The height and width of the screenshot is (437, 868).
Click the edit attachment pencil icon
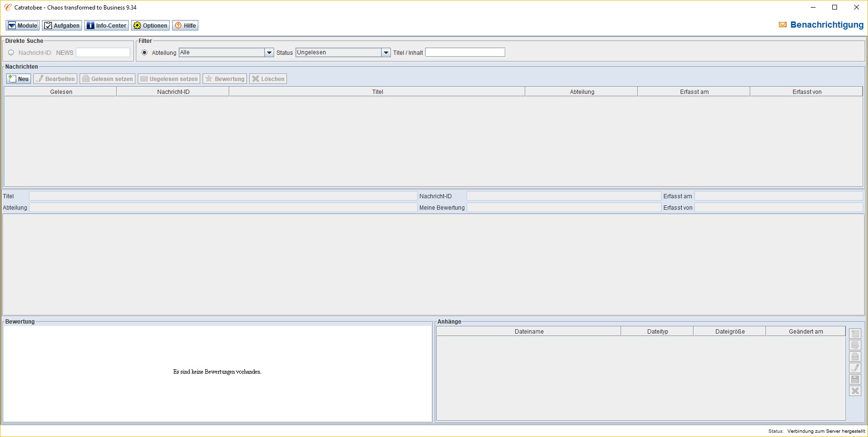[855, 368]
